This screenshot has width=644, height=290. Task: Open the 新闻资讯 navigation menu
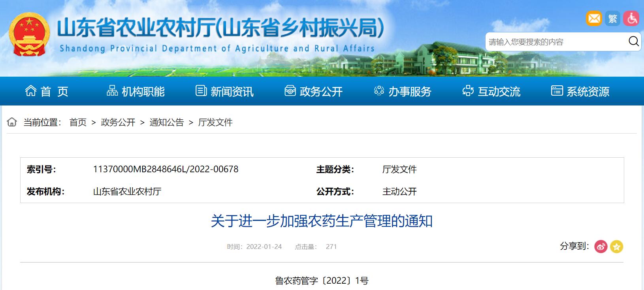[x=224, y=91]
